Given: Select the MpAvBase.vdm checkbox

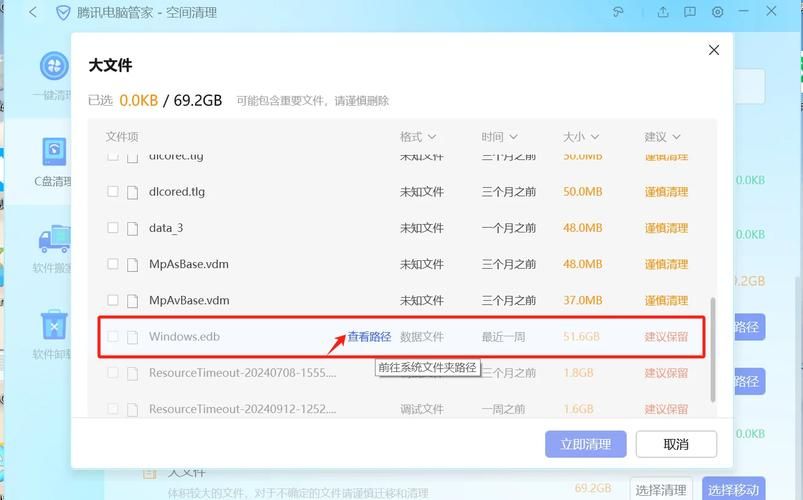Looking at the screenshot, I should coord(113,300).
